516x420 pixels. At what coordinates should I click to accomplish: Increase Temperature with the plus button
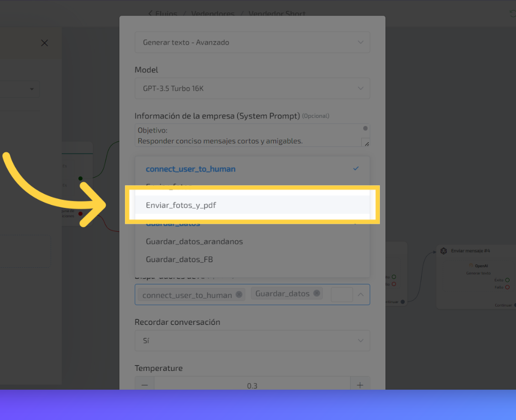(360, 385)
